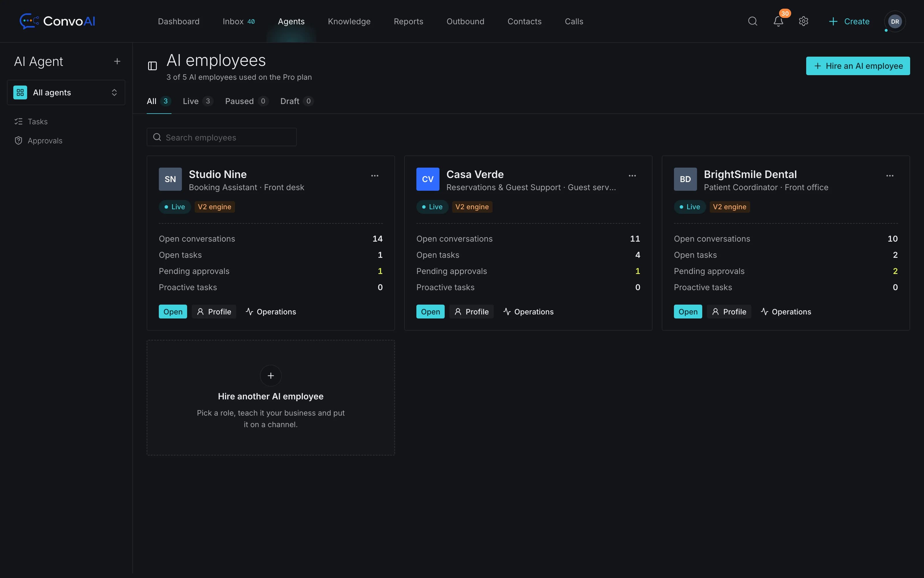Open Studio Nine more options menu
924x578 pixels.
pyautogui.click(x=375, y=175)
